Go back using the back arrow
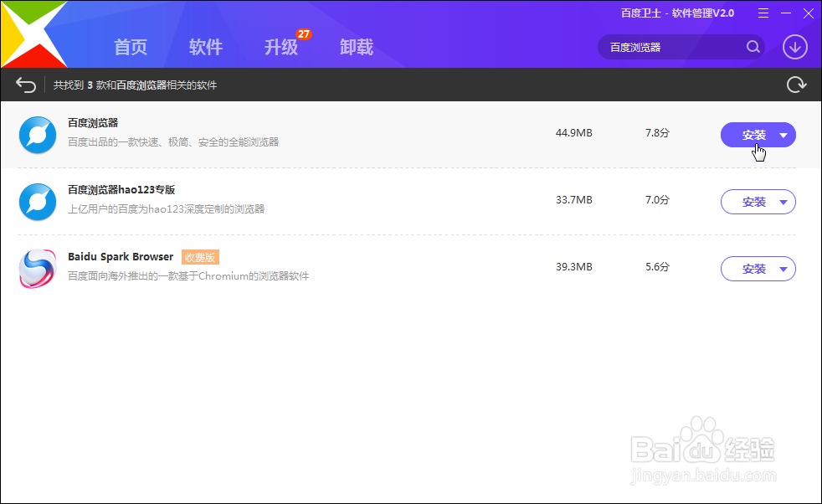This screenshot has height=504, width=822. point(24,84)
